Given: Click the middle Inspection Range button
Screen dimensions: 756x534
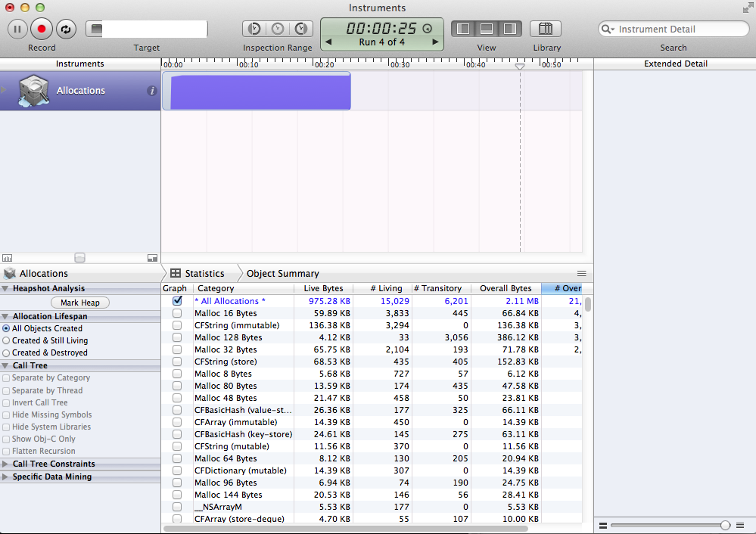Looking at the screenshot, I should tap(278, 29).
